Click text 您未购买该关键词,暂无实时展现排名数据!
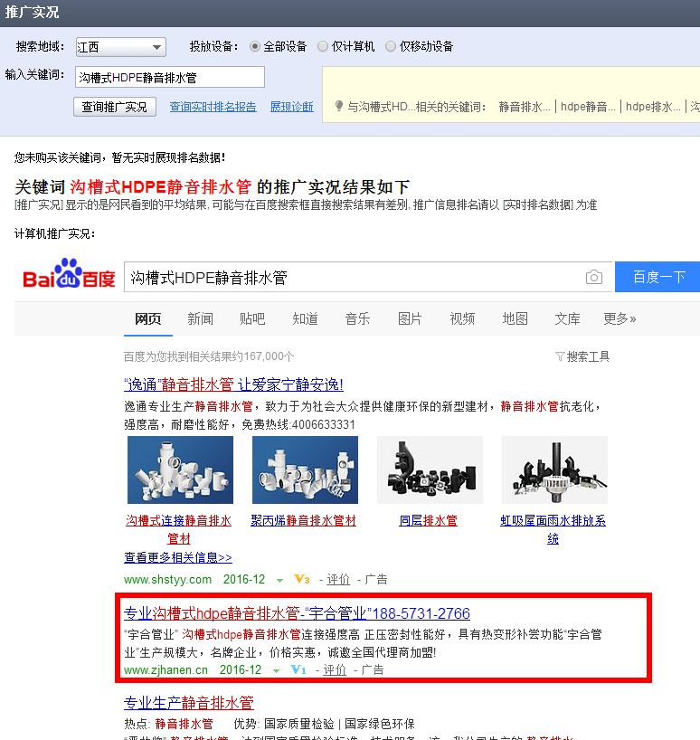The height and width of the screenshot is (740, 700). [x=119, y=157]
